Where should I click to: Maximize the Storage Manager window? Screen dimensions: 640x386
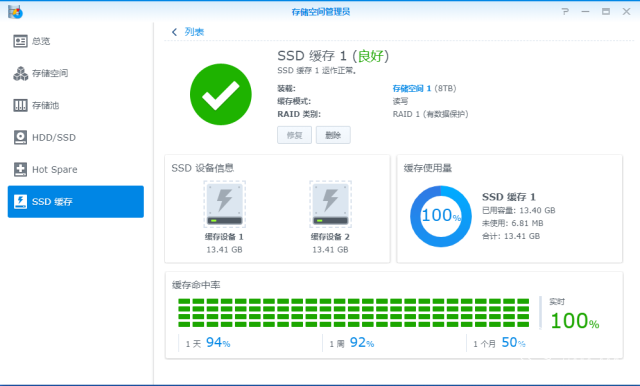(606, 11)
